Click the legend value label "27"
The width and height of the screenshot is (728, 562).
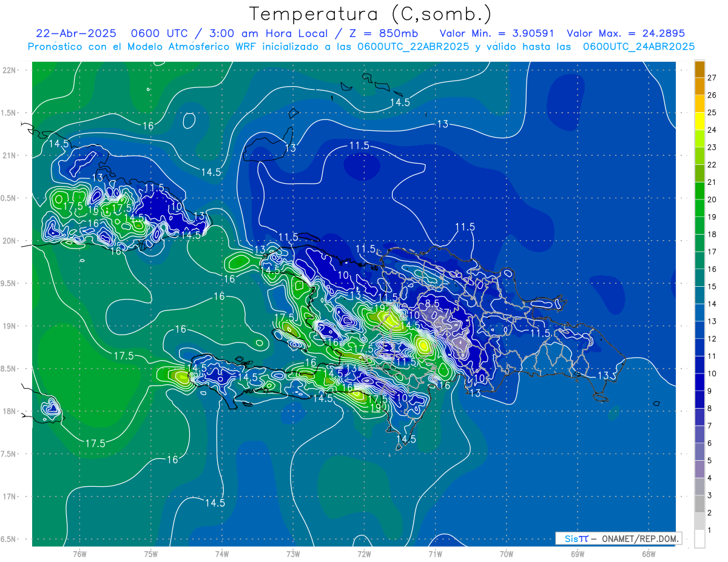coord(712,78)
